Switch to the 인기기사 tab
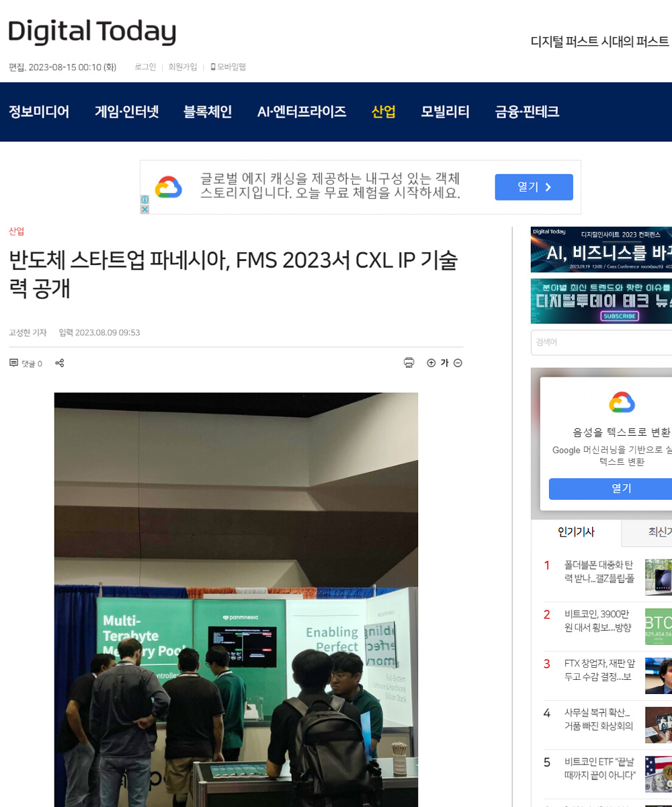Viewport: 672px width, 807px height. click(576, 532)
